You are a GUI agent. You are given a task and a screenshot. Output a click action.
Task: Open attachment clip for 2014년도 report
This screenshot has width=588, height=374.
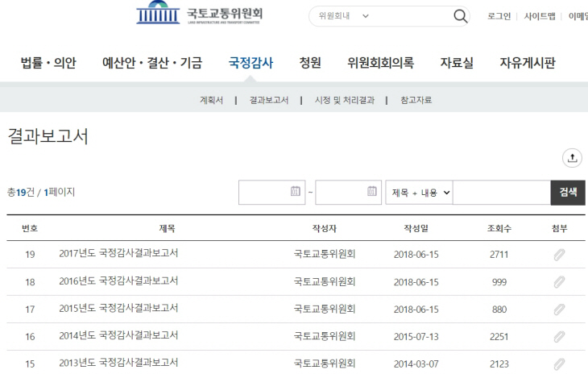tap(559, 337)
